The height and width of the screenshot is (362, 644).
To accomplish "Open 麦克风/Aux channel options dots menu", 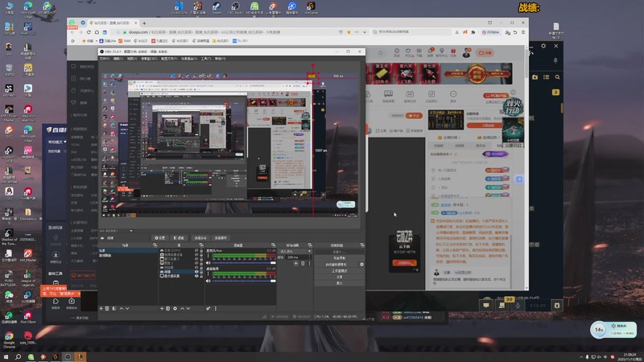I will 208,256.
